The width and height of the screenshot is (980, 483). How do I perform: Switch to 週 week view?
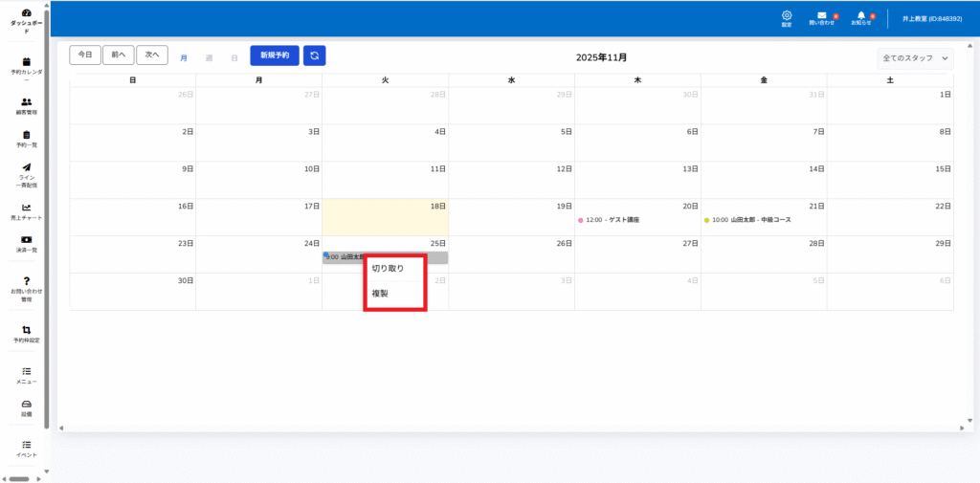pos(209,57)
